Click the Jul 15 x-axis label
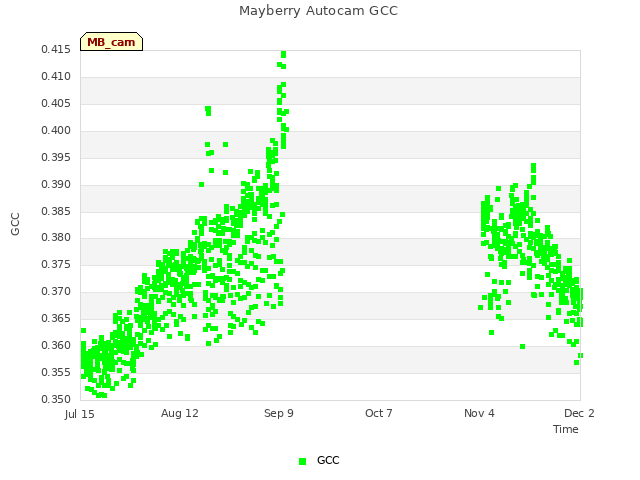This screenshot has width=640, height=480. (80, 414)
